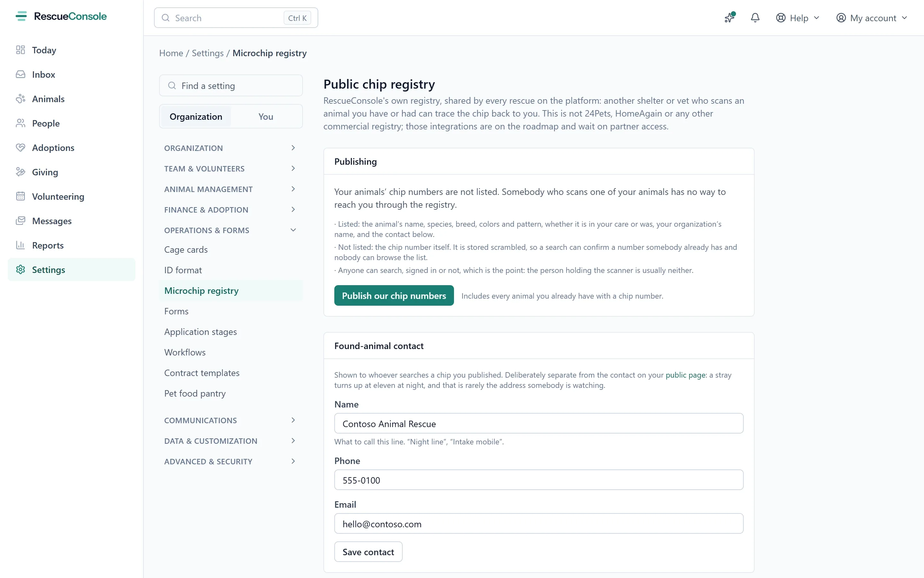The width and height of the screenshot is (924, 578).
Task: Click the Phone input field
Action: [539, 480]
